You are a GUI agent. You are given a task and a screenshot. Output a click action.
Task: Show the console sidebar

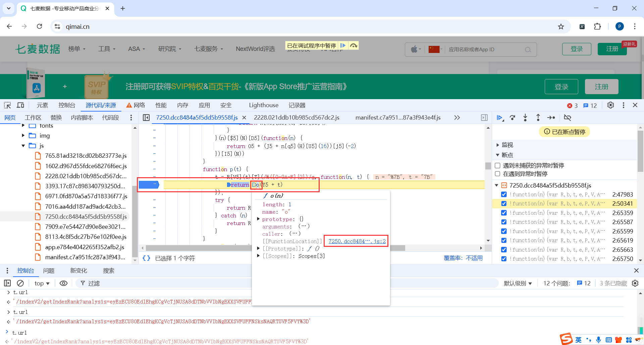[x=7, y=283]
